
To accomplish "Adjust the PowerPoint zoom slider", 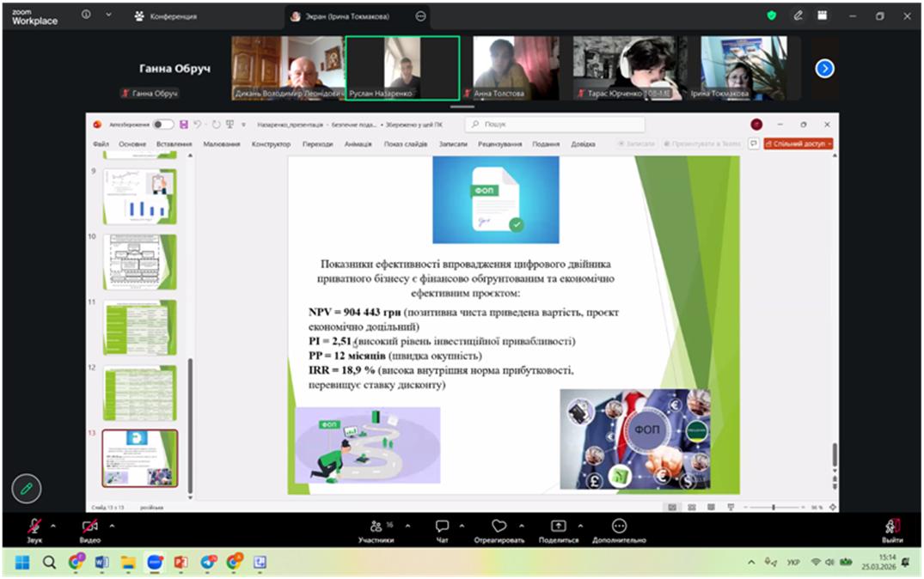I will [x=774, y=508].
